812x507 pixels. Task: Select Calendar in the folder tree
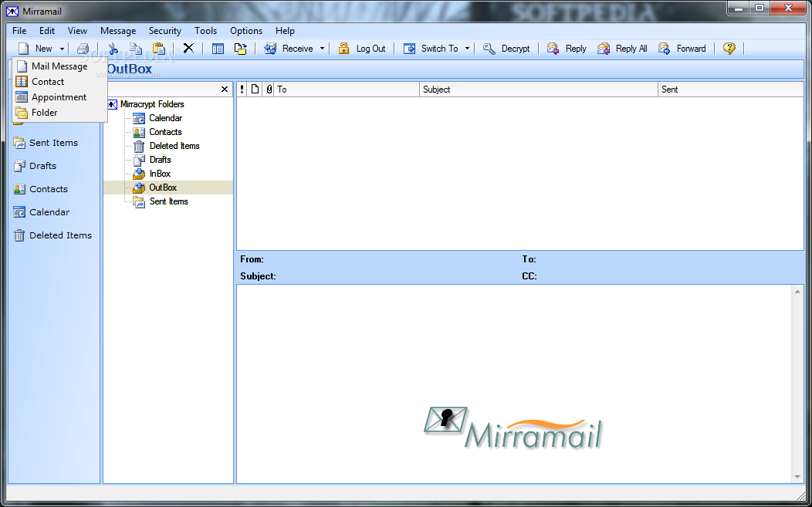click(165, 118)
